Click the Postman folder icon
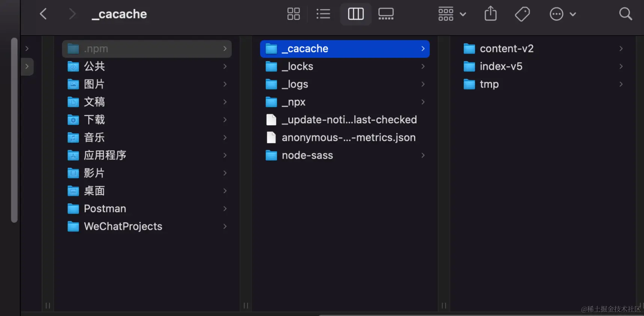Screen dimensions: 644x316 73,209
